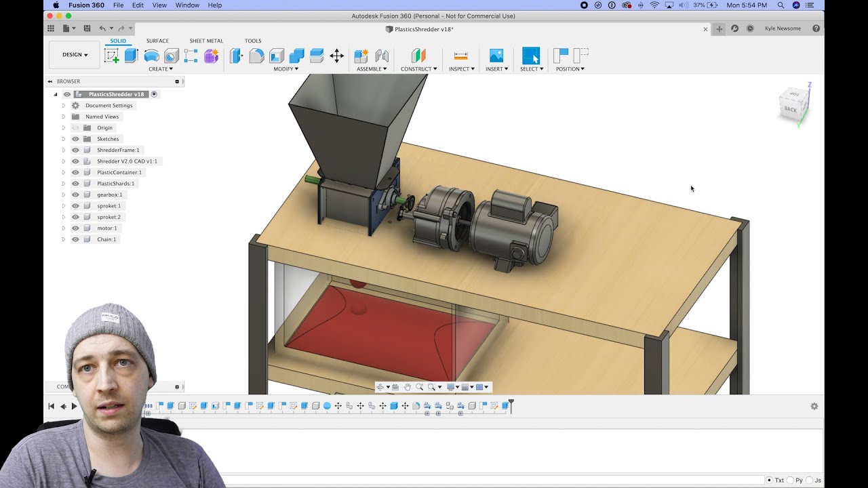Select the Pan hand tool
This screenshot has width=868, height=488.
pyautogui.click(x=408, y=387)
